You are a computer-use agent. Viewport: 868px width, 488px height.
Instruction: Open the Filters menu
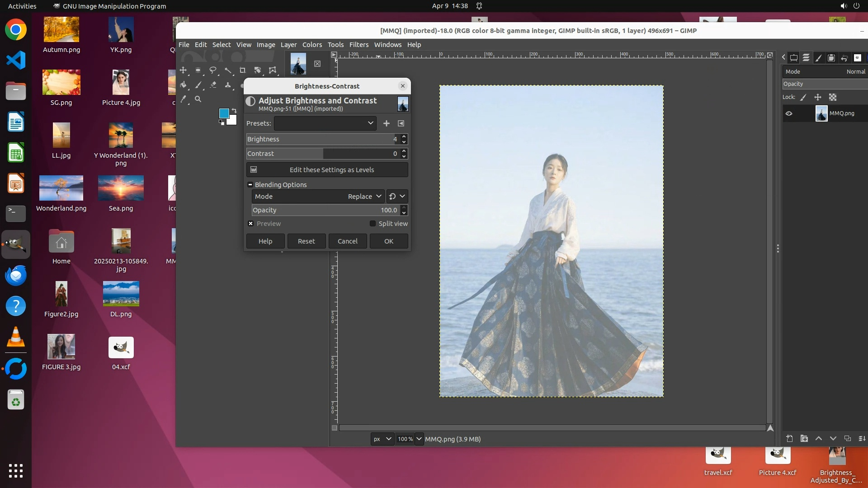[x=359, y=45]
